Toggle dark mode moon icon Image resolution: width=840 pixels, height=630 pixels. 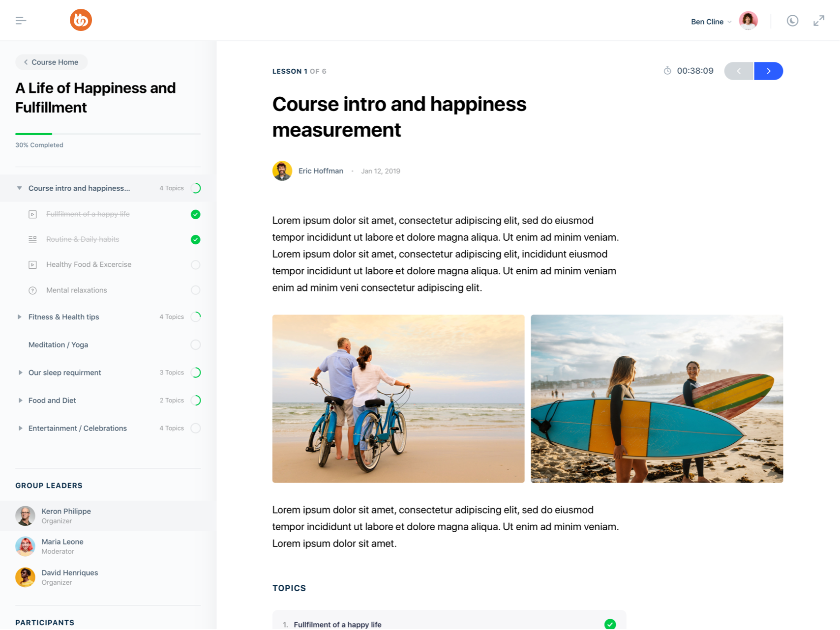click(792, 21)
